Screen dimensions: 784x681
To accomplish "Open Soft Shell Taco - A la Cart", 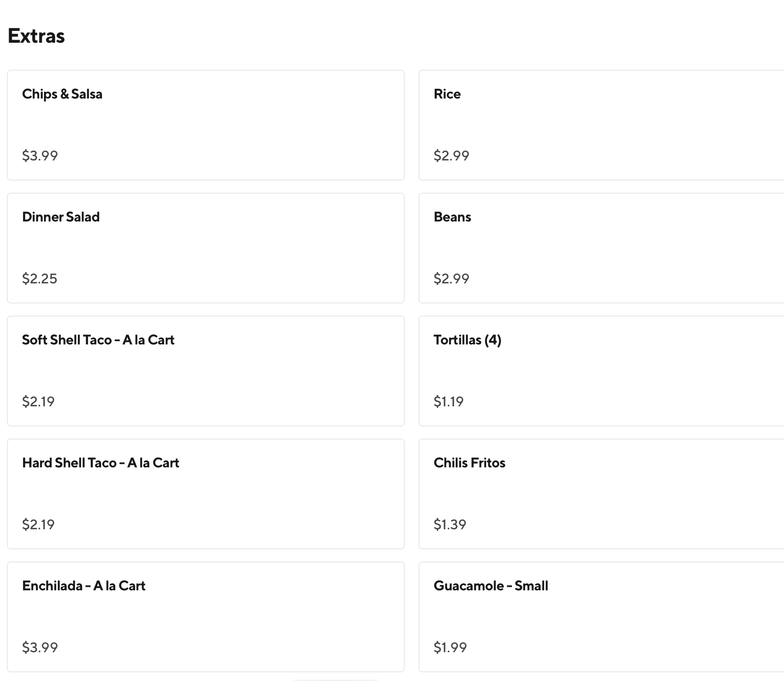I will (x=205, y=371).
